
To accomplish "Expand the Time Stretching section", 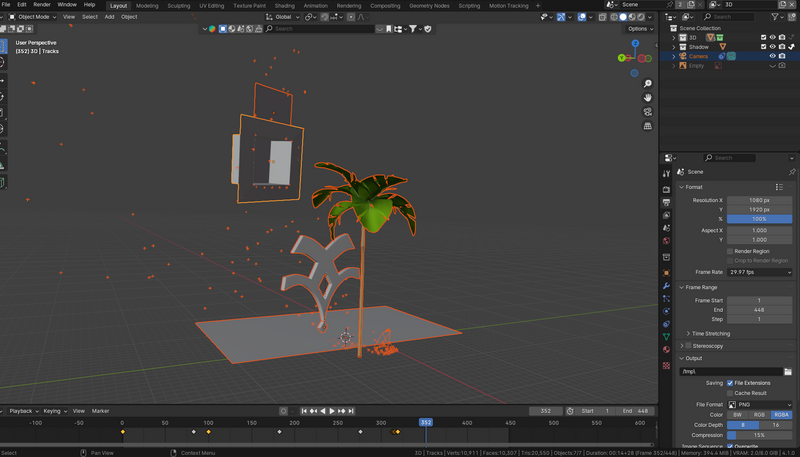I will [708, 333].
